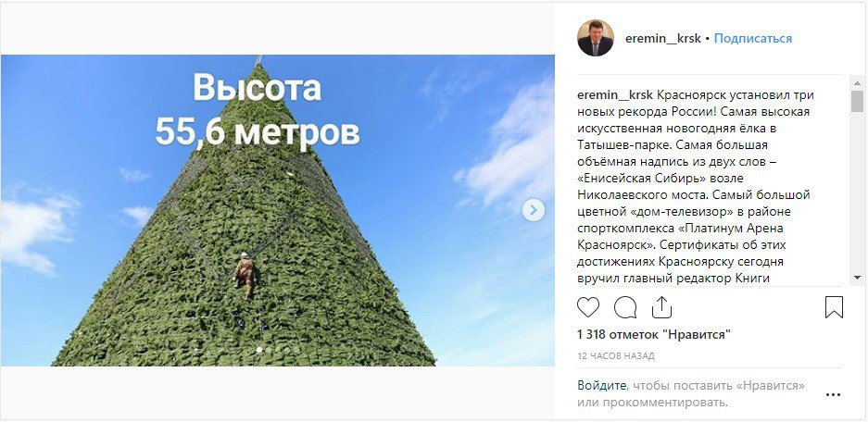Select the first active carousel dot

259,350
